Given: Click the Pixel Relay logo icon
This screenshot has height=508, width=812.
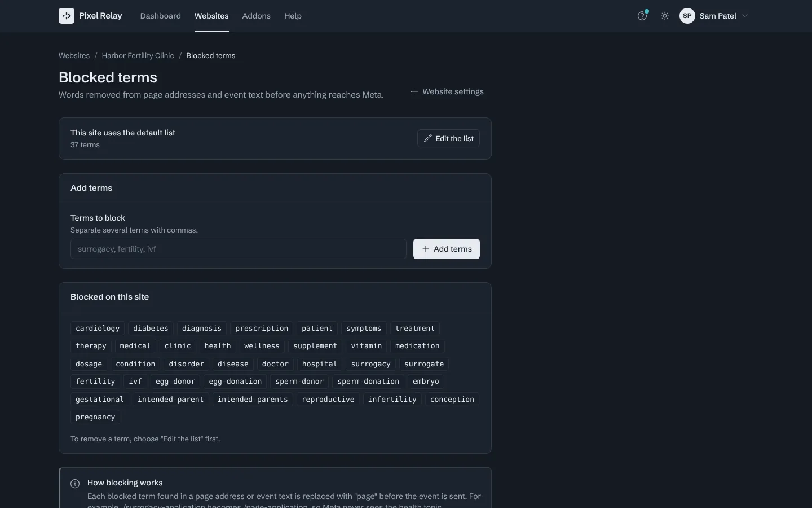Looking at the screenshot, I should [x=67, y=16].
